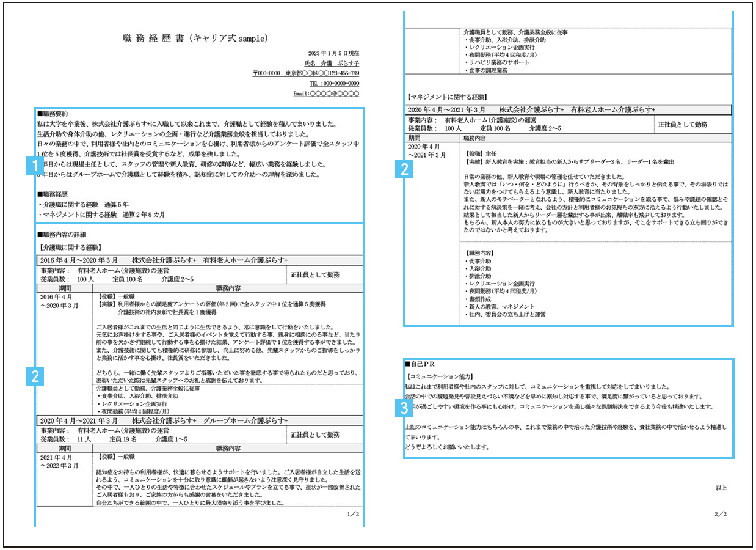Click the グループホーム介護ぷらす+ table header row
The image size is (756, 550).
pyautogui.click(x=200, y=421)
